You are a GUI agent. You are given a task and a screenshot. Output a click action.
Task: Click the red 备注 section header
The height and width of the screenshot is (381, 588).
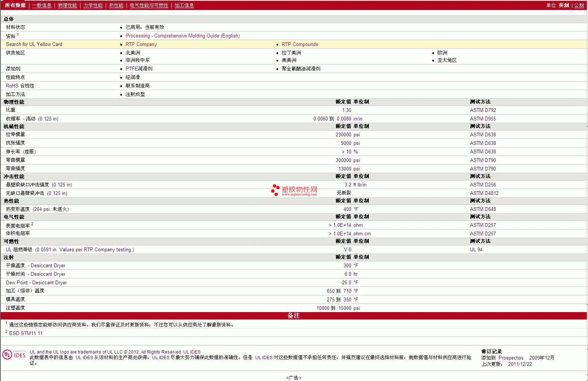[x=293, y=315]
